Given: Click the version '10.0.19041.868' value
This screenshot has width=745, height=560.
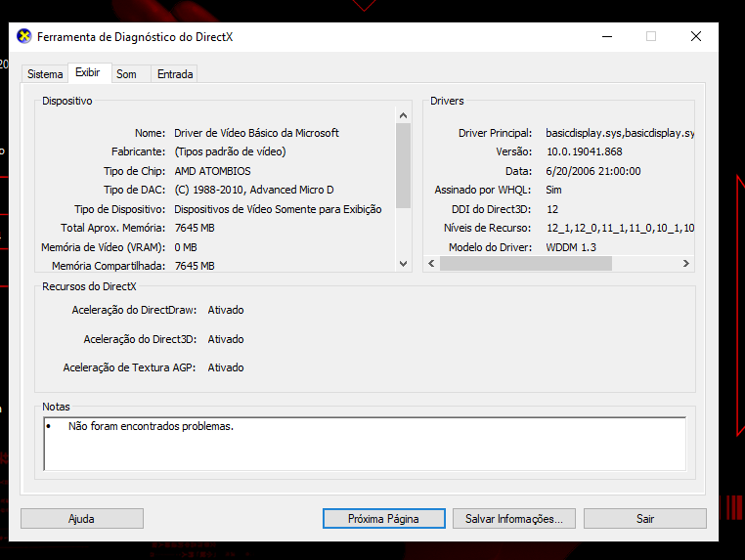Looking at the screenshot, I should [584, 151].
